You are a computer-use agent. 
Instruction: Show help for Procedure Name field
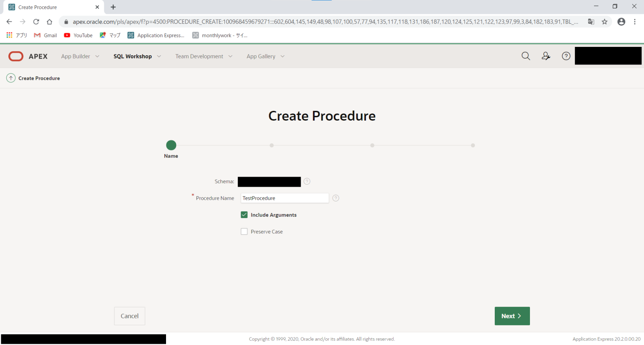tap(336, 198)
